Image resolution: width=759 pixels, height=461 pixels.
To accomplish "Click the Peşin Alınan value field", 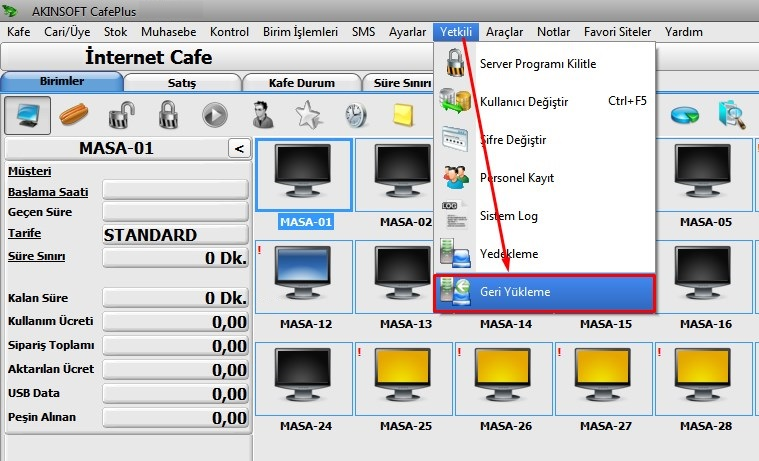I will (x=175, y=417).
